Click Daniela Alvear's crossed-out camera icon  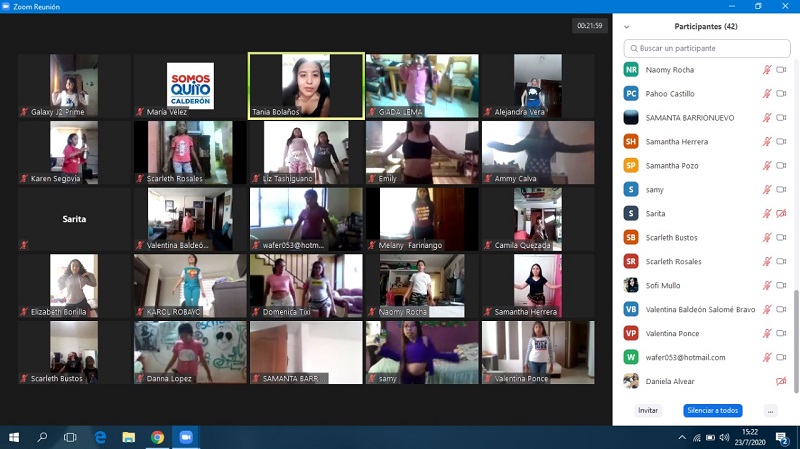pos(781,382)
